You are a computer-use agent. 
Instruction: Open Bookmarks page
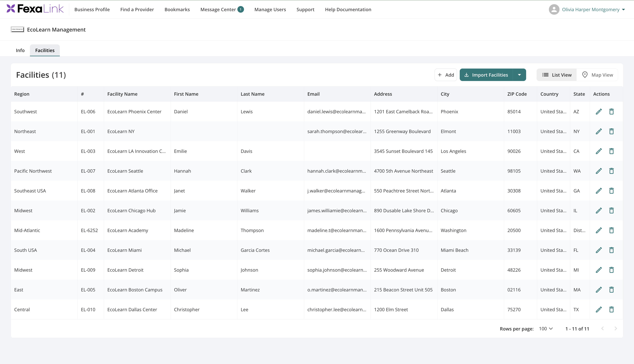pyautogui.click(x=177, y=10)
